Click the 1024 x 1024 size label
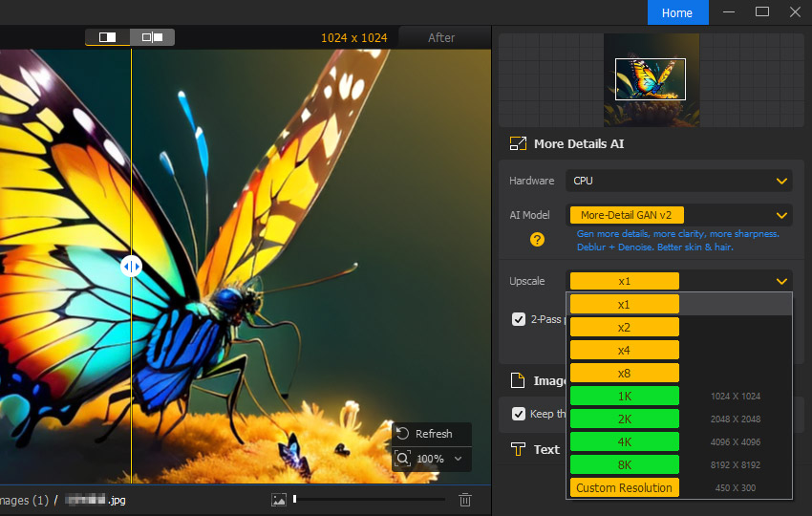This screenshot has height=516, width=812. tap(354, 38)
